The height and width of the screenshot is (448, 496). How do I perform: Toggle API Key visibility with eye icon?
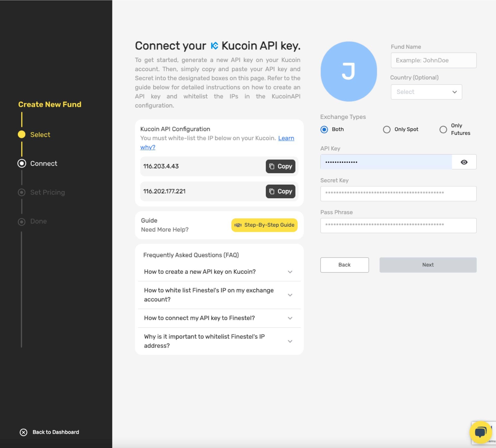tap(464, 162)
